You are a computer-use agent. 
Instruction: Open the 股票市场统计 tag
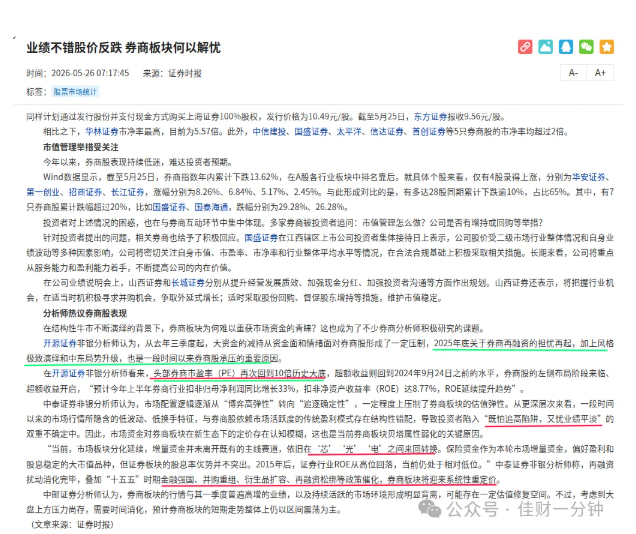tap(75, 92)
